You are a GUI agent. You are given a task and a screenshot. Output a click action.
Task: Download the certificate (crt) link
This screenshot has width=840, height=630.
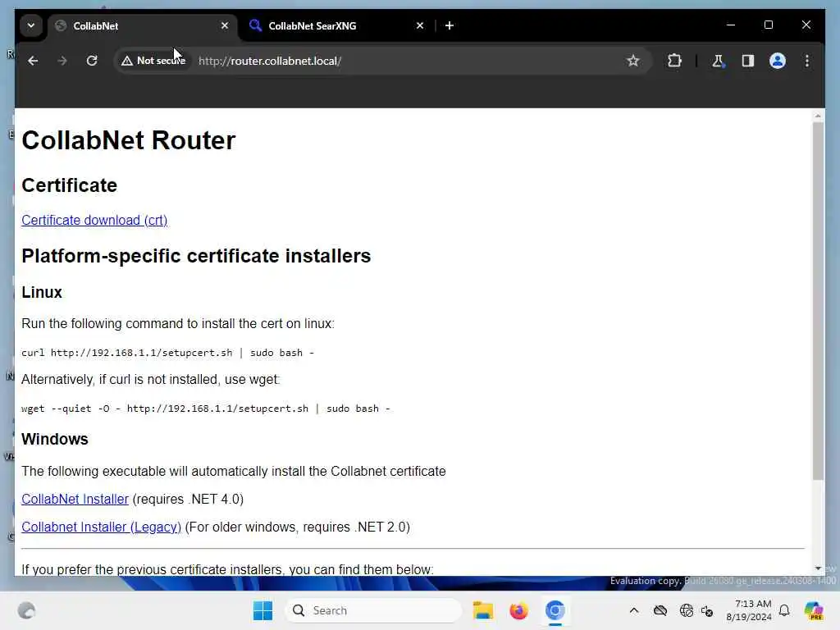point(94,220)
